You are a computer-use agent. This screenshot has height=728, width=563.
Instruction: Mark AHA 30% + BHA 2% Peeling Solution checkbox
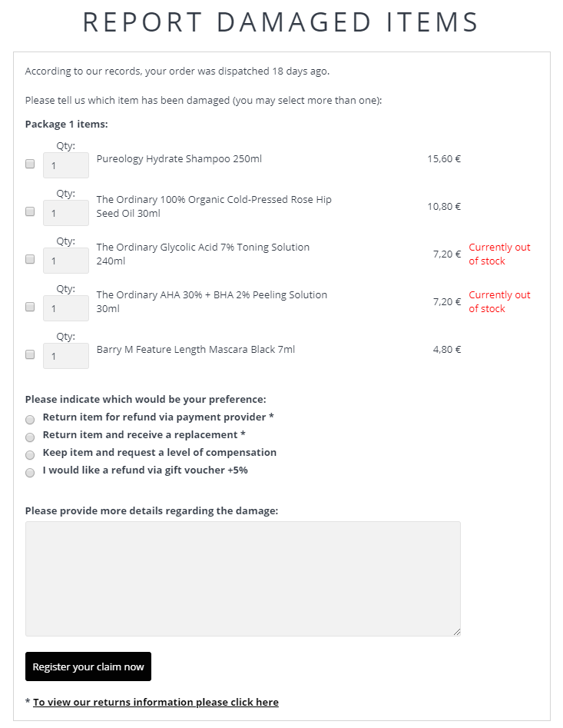(x=30, y=307)
